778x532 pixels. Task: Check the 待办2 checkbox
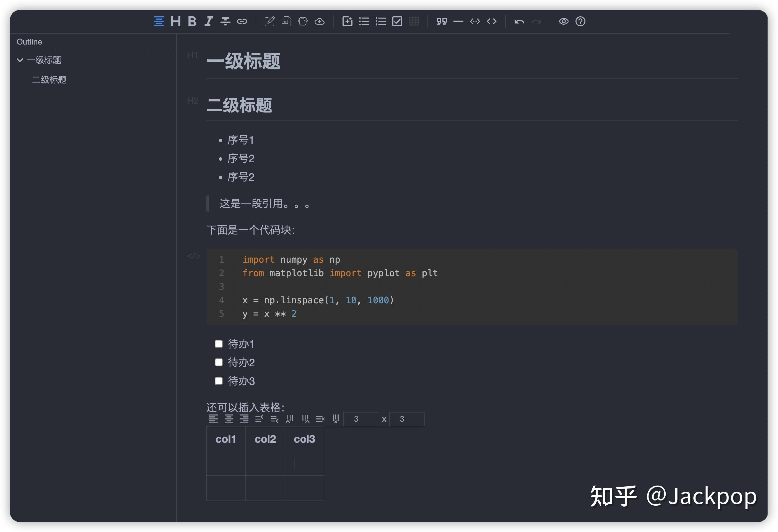[219, 362]
